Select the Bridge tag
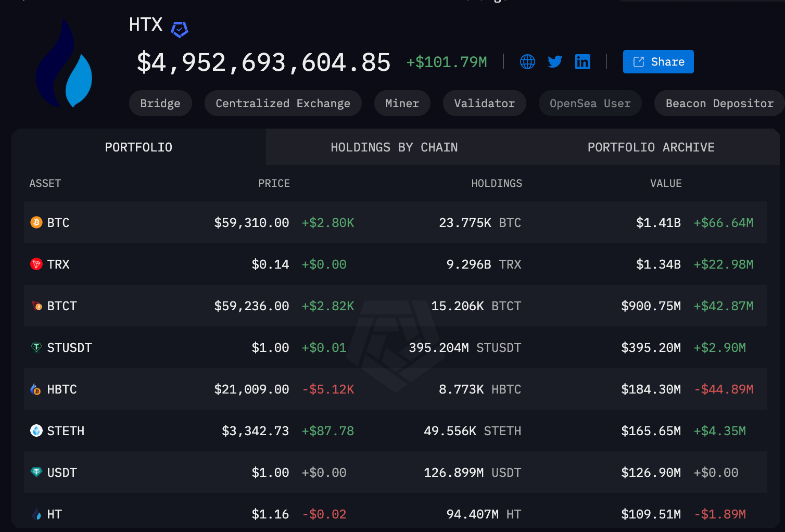Viewport: 785px width, 532px height. pyautogui.click(x=160, y=103)
